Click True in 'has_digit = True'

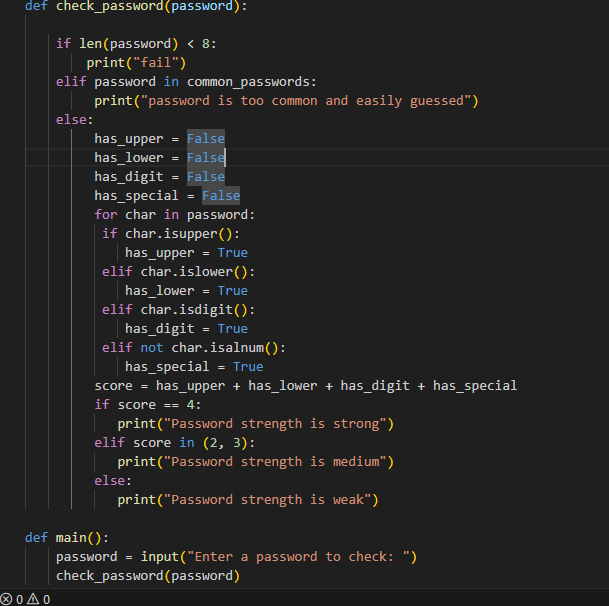tap(233, 329)
